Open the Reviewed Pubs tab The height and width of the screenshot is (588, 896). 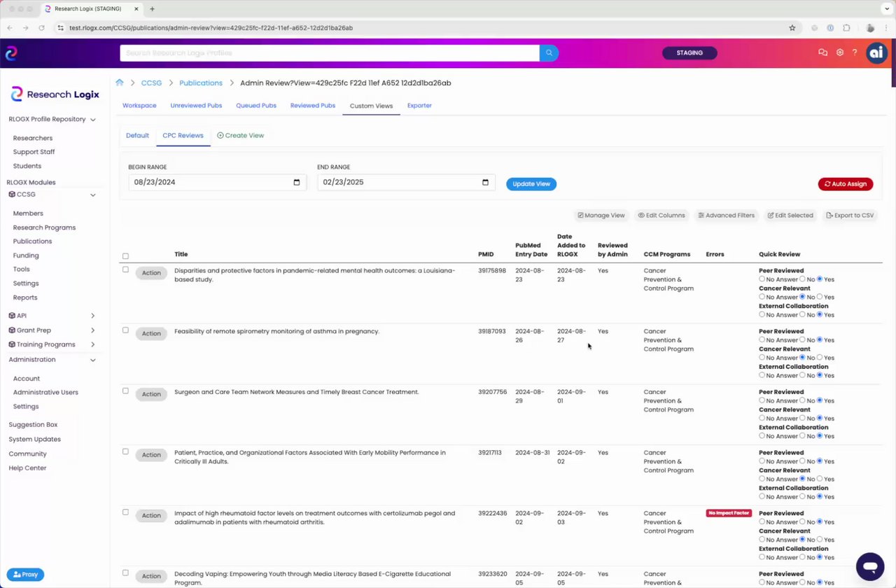pyautogui.click(x=313, y=106)
